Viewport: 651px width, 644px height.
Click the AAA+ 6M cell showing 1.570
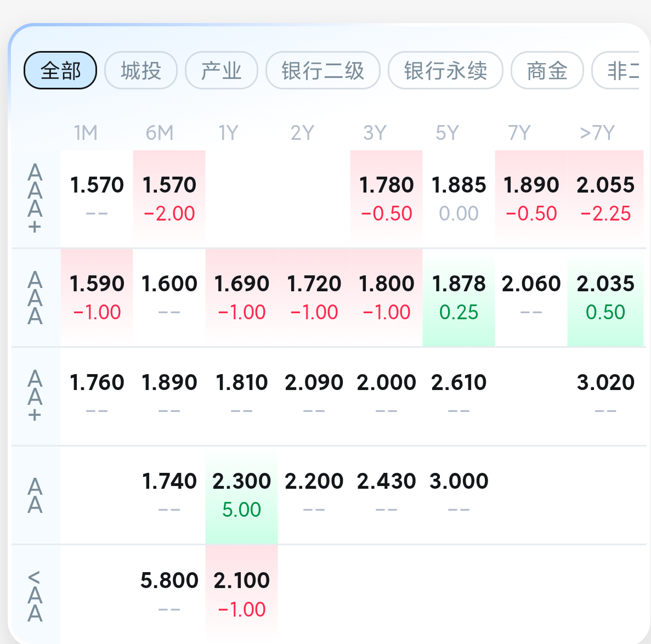169,199
